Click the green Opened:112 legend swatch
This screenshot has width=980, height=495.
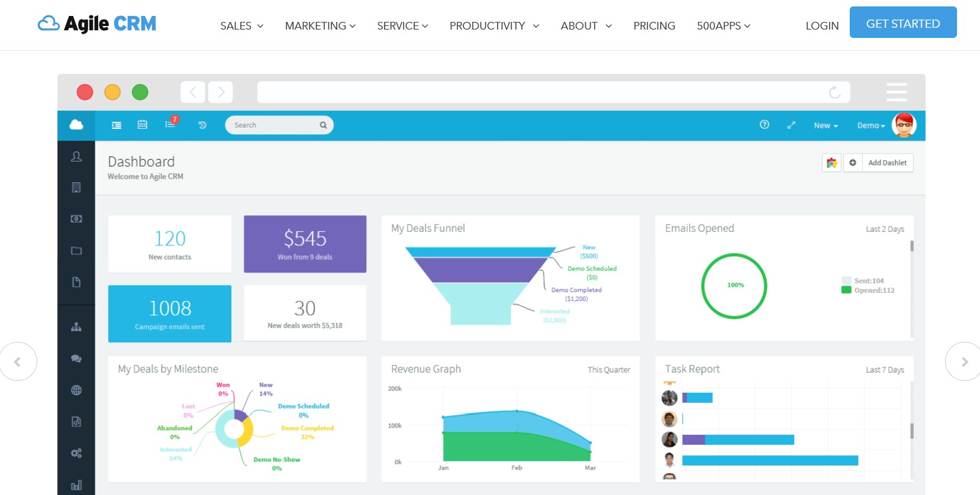(846, 290)
